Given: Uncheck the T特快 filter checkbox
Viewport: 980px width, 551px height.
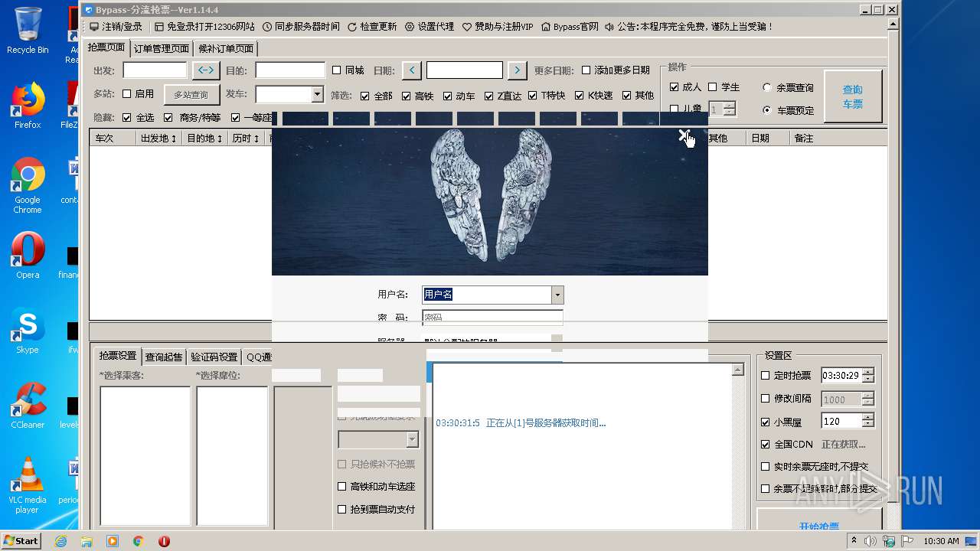Looking at the screenshot, I should (x=533, y=96).
